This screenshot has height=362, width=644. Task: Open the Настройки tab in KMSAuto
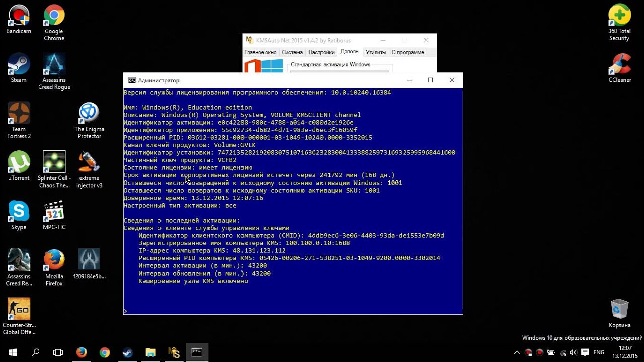pyautogui.click(x=321, y=52)
